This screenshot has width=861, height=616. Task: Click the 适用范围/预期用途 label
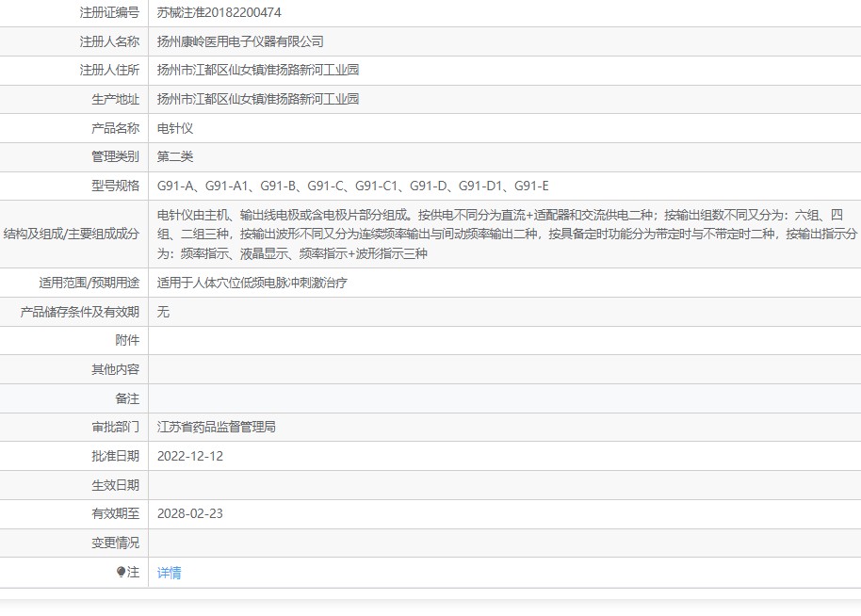[x=89, y=283]
